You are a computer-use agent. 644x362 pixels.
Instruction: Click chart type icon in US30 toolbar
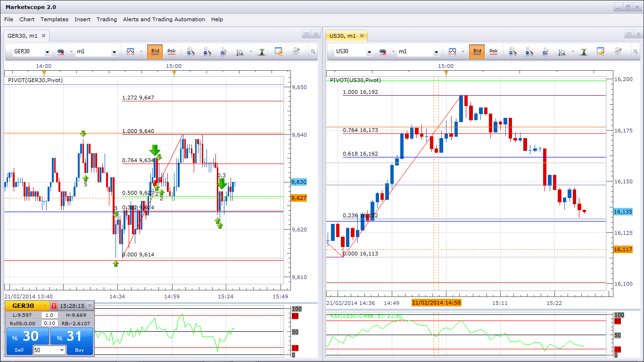pyautogui.click(x=452, y=51)
